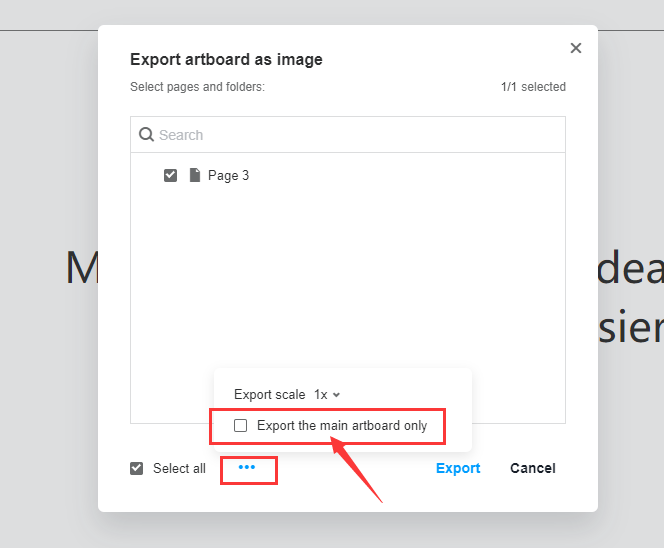This screenshot has height=548, width=664.
Task: Open the Export scale 1x dropdown
Action: (x=325, y=395)
